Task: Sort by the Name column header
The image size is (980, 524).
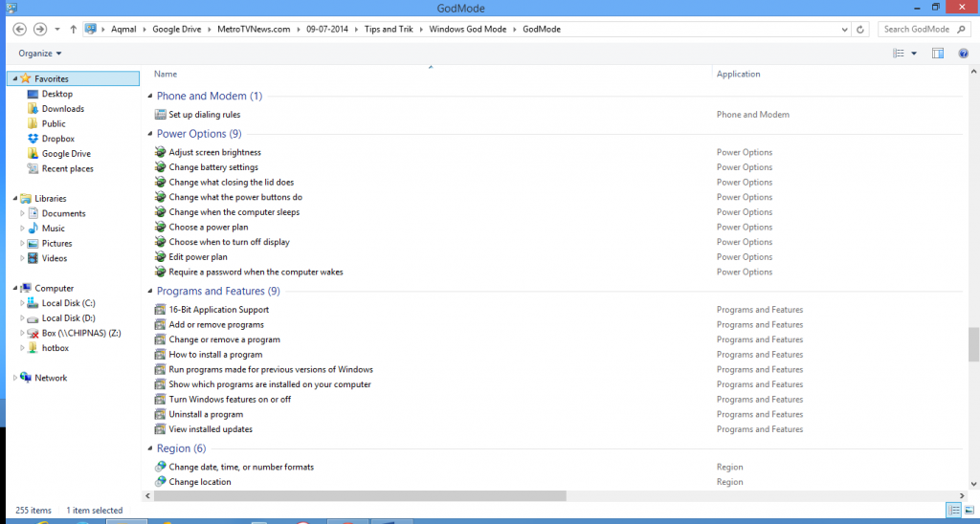Action: 166,75
